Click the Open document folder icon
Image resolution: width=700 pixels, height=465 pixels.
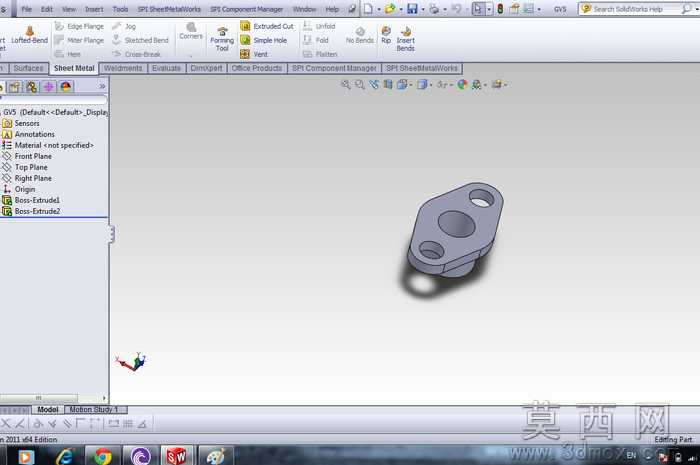point(390,8)
